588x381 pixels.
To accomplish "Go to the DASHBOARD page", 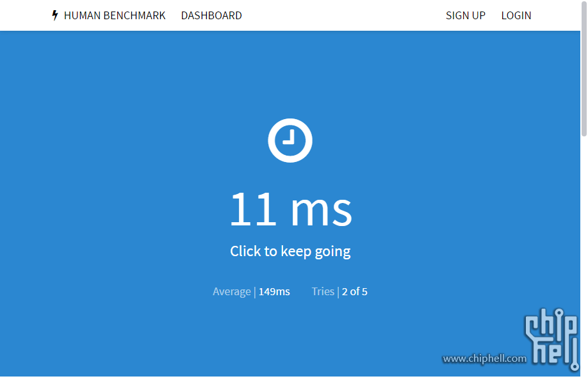I will [x=211, y=15].
